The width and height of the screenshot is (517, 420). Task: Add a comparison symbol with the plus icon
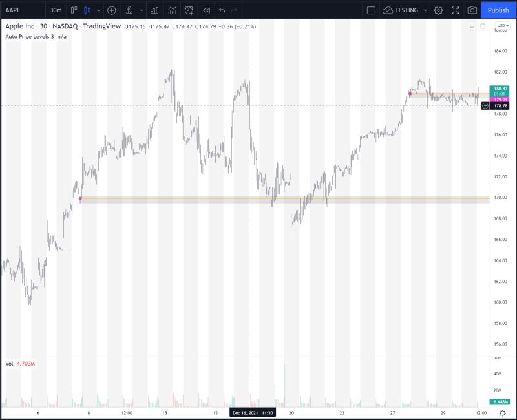click(x=112, y=10)
